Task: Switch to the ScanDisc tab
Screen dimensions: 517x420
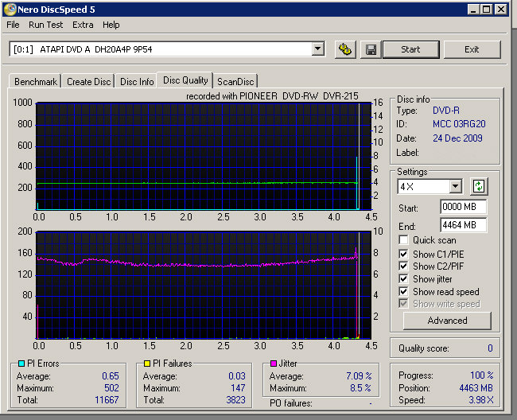Action: pyautogui.click(x=235, y=81)
